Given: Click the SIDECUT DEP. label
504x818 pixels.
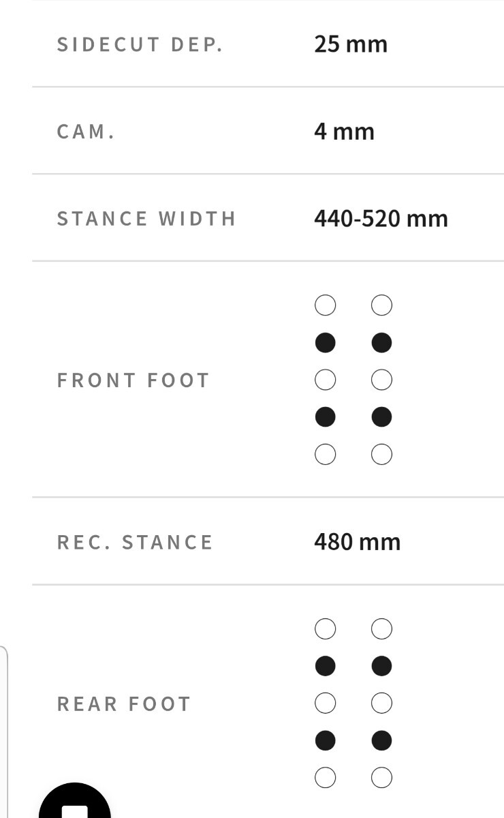Looking at the screenshot, I should [x=140, y=44].
